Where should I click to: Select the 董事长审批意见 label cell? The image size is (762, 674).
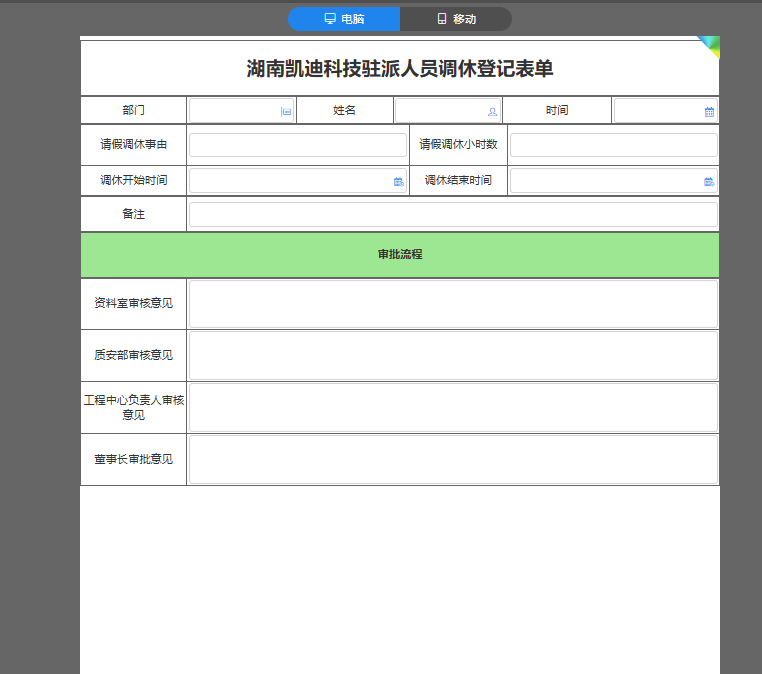[133, 459]
